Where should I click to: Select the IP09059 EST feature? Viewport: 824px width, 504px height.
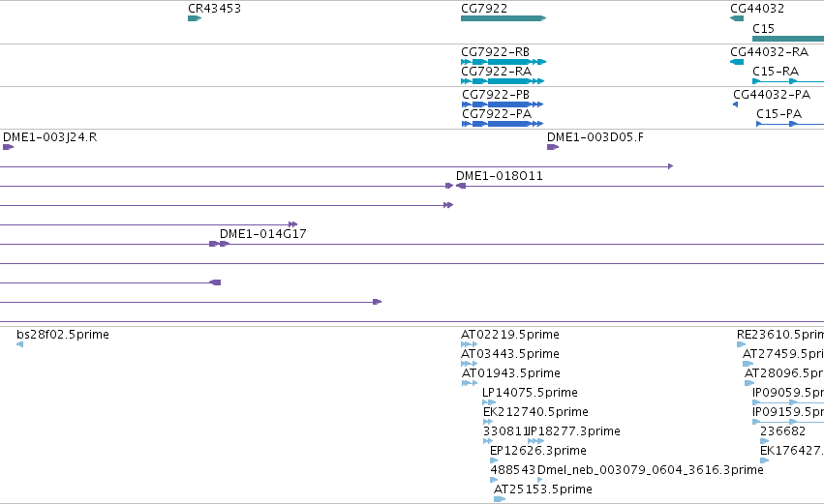(788, 402)
